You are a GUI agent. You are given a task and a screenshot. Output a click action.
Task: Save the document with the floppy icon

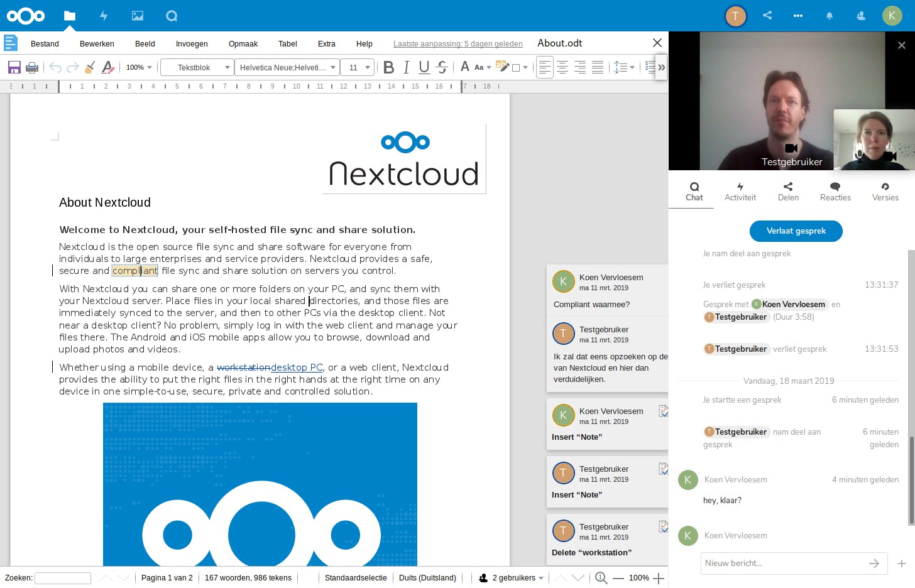14,67
